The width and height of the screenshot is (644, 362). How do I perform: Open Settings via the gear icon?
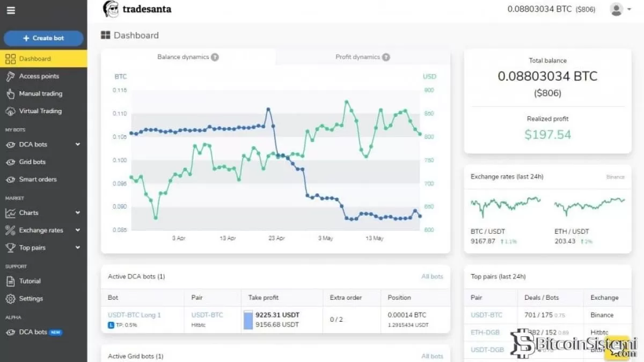coord(10,299)
